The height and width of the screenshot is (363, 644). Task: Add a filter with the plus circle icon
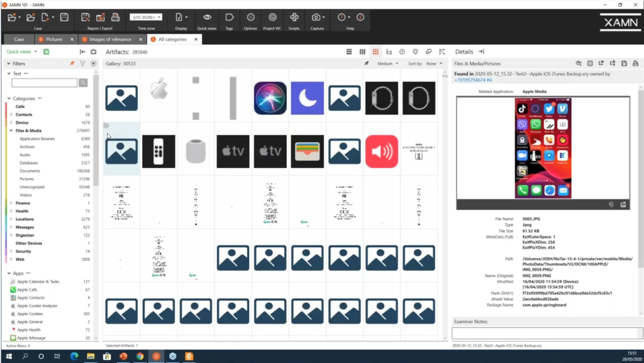pyautogui.click(x=94, y=64)
